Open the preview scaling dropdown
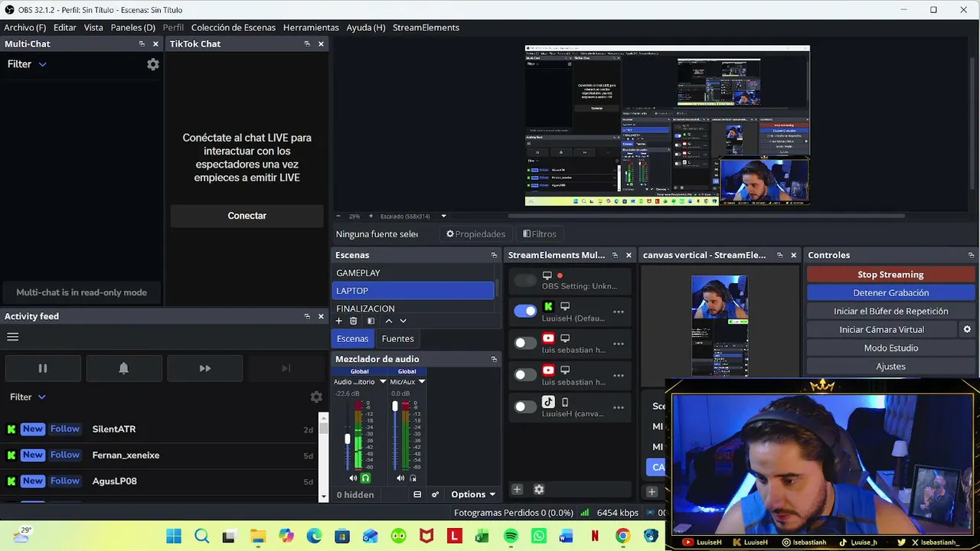This screenshot has width=980, height=551. (x=443, y=217)
